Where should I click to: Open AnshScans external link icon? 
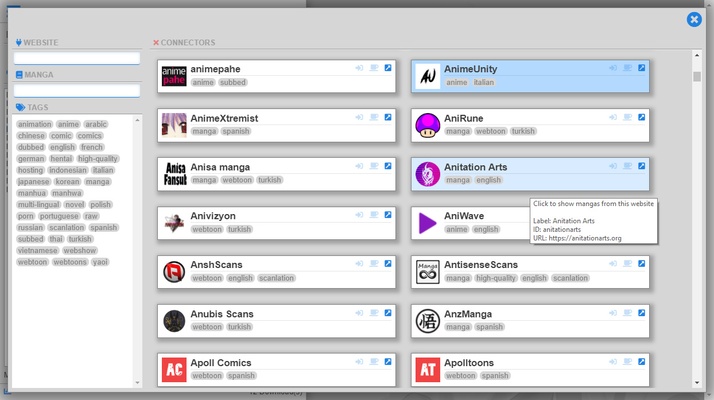[x=388, y=263]
